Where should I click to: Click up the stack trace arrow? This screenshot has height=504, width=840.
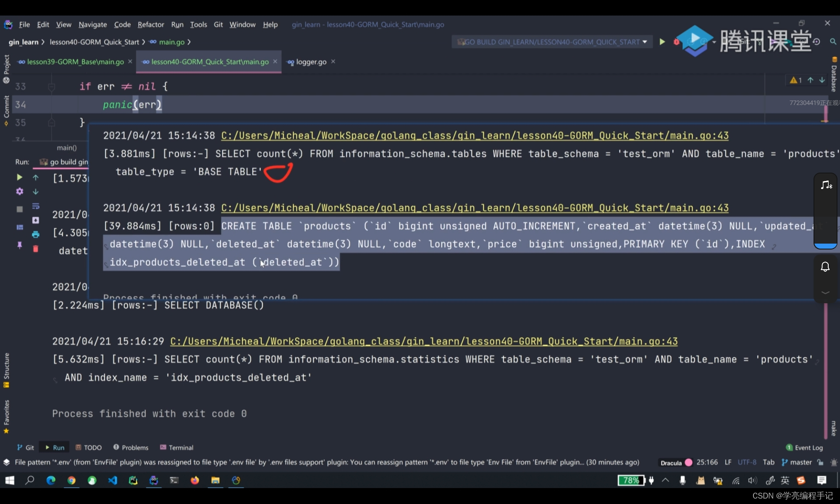coord(36,178)
